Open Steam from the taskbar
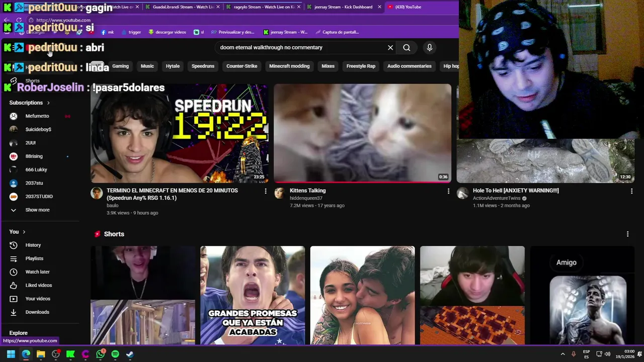 point(130,354)
